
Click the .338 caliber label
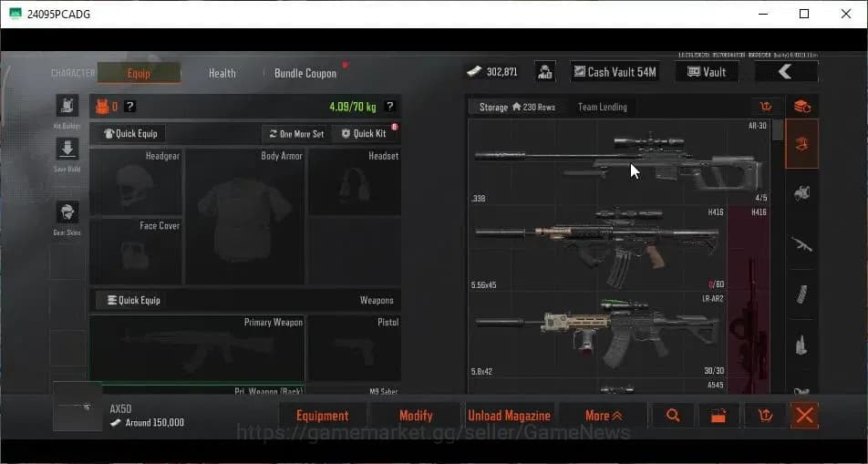coord(479,198)
